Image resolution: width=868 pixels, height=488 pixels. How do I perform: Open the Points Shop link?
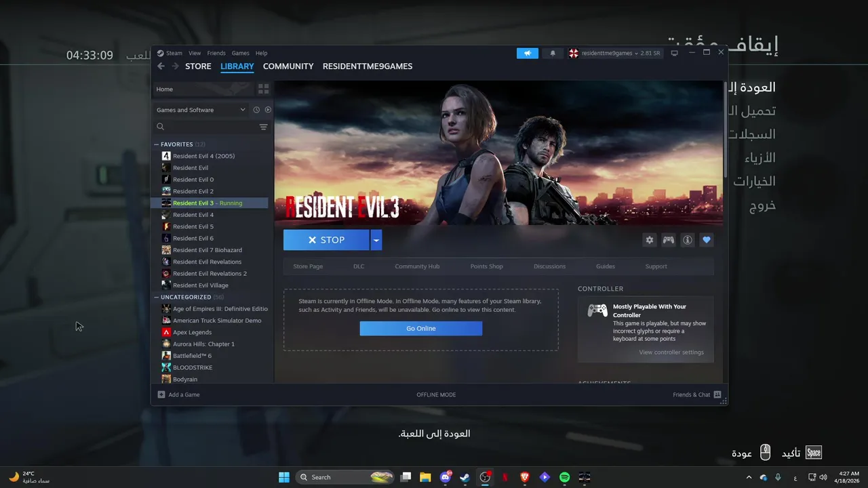click(487, 266)
